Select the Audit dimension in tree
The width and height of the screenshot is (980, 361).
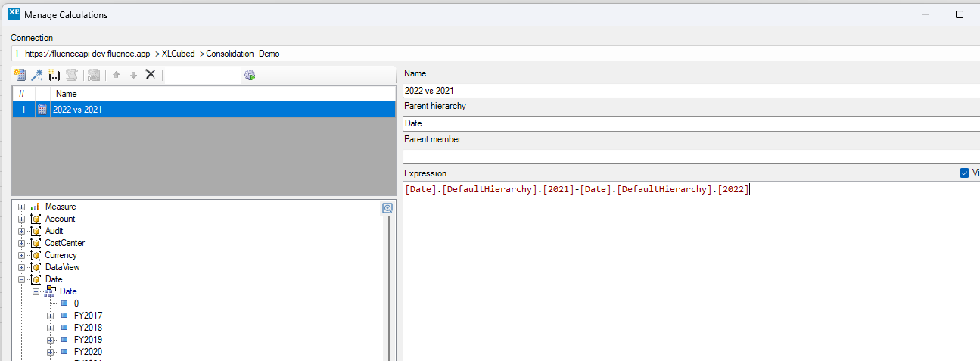[54, 231]
